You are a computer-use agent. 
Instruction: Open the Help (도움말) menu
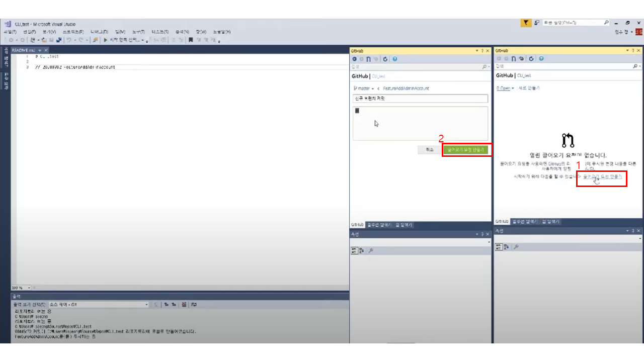(x=222, y=32)
